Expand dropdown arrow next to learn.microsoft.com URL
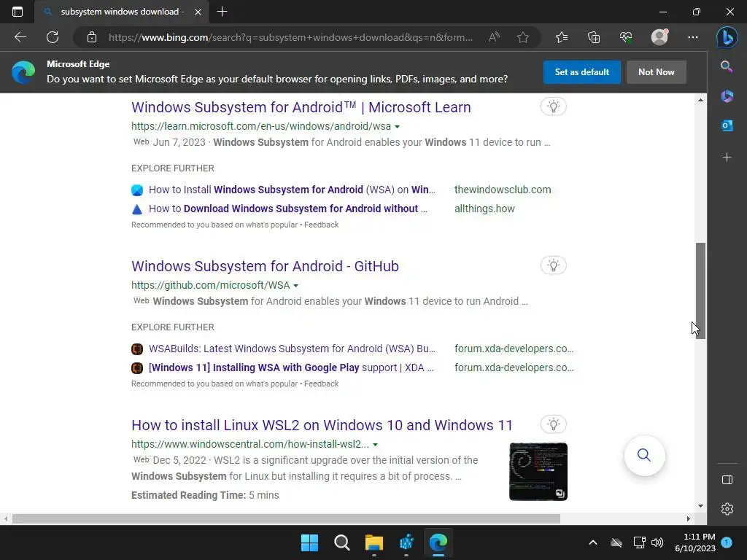 (398, 127)
